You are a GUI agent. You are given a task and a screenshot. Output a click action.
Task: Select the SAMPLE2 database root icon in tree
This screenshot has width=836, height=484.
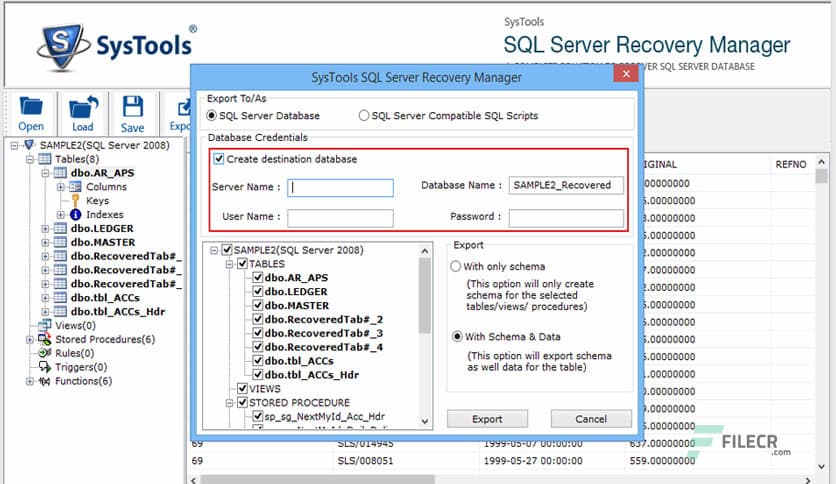[29, 145]
